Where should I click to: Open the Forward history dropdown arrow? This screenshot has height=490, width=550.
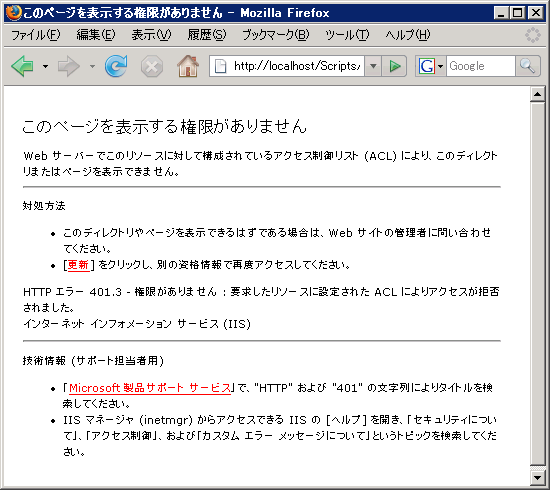[92, 66]
